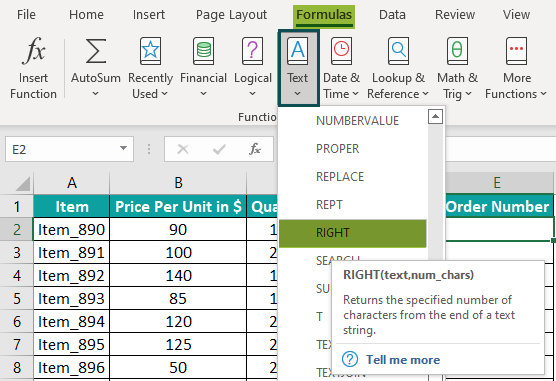This screenshot has width=556, height=381.
Task: Click the Insert Function fx icon
Action: pos(34,51)
